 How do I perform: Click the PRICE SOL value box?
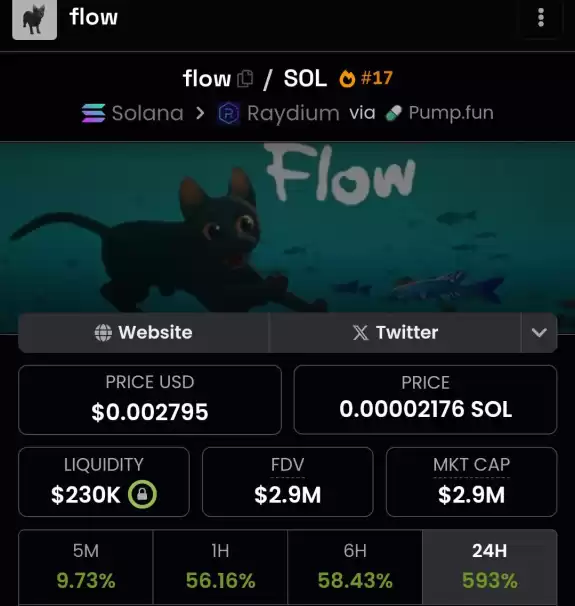tap(425, 400)
